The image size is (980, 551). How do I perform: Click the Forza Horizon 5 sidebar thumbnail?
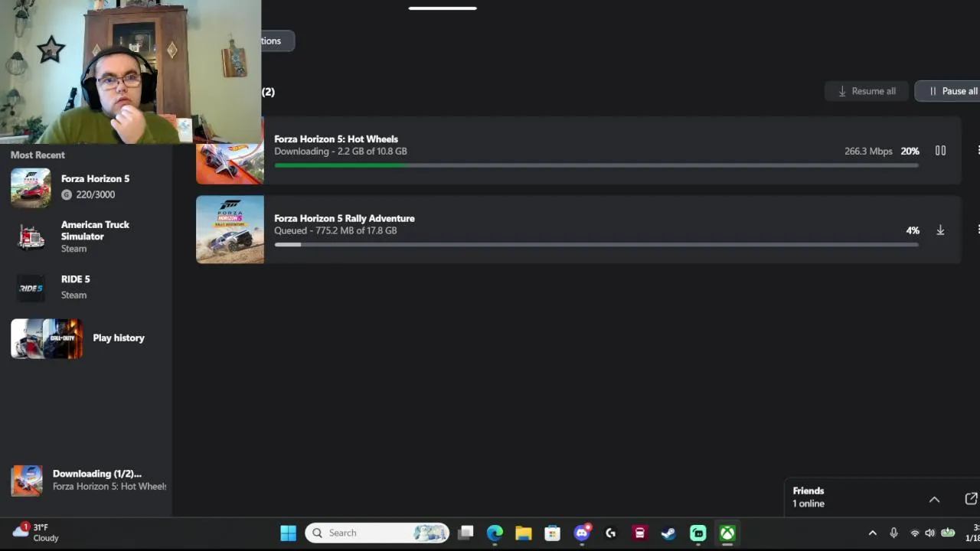pos(31,187)
